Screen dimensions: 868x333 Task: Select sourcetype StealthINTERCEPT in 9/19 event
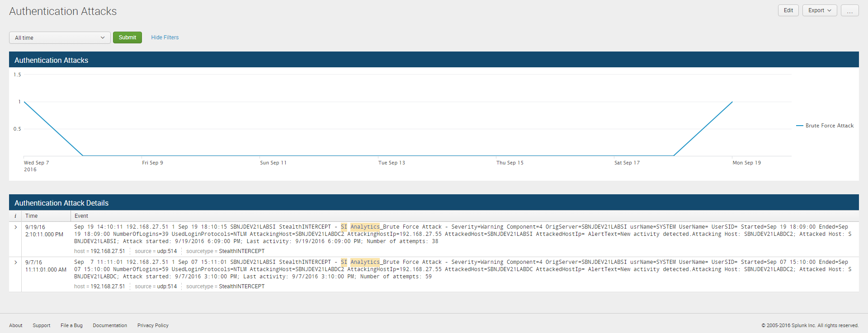pos(242,251)
